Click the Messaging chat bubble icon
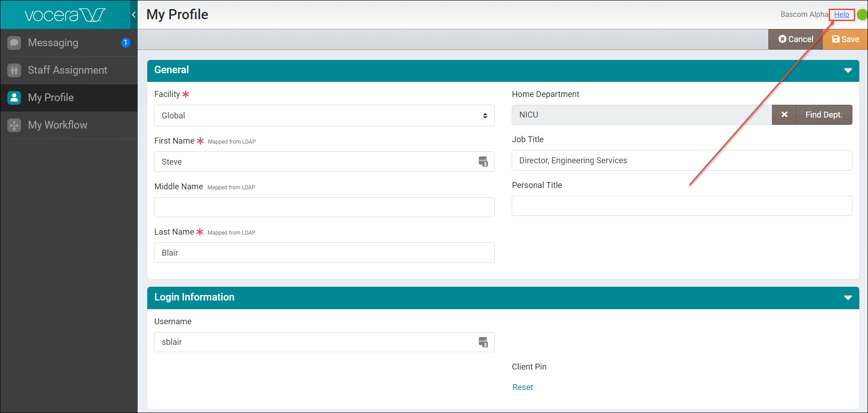The height and width of the screenshot is (413, 868). coord(14,43)
